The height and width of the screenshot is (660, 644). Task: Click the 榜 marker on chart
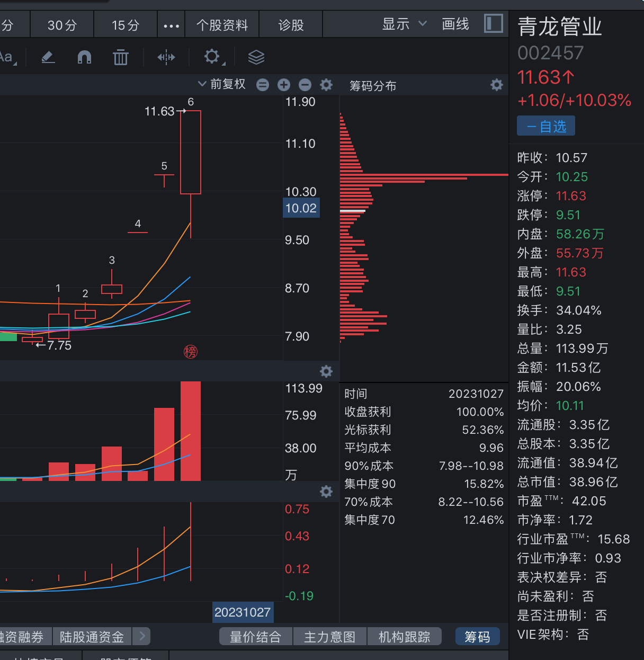[x=191, y=352]
